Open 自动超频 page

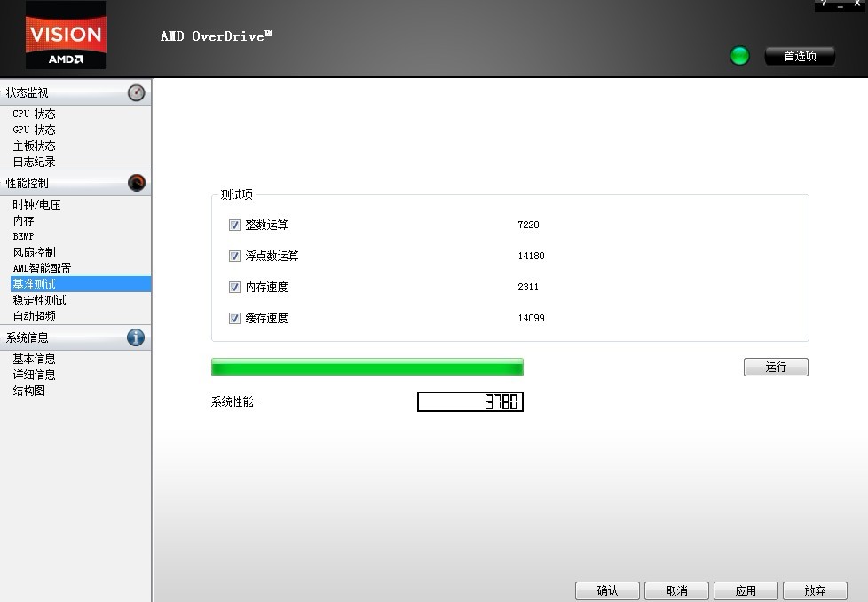point(35,316)
